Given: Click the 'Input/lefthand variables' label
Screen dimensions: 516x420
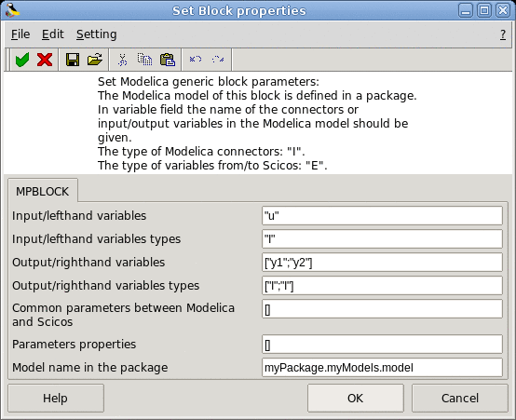Looking at the screenshot, I should 79,216.
